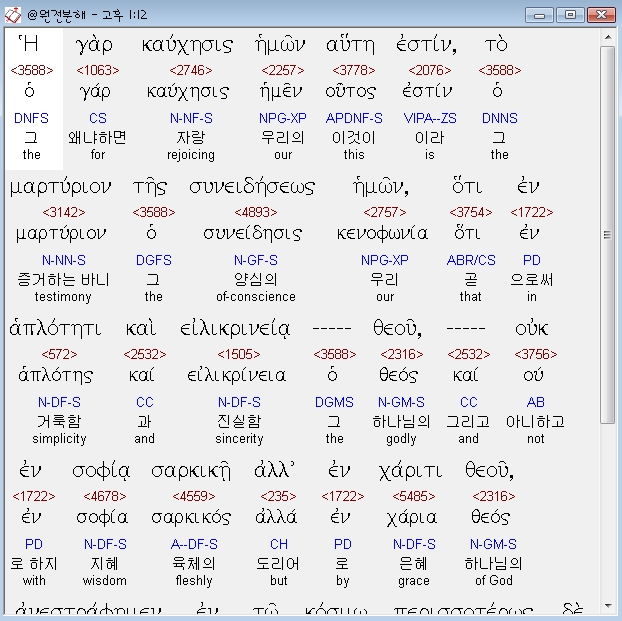This screenshot has height=621, width=622.
Task: Click the Korean gloss 육체의
Action: tap(194, 564)
